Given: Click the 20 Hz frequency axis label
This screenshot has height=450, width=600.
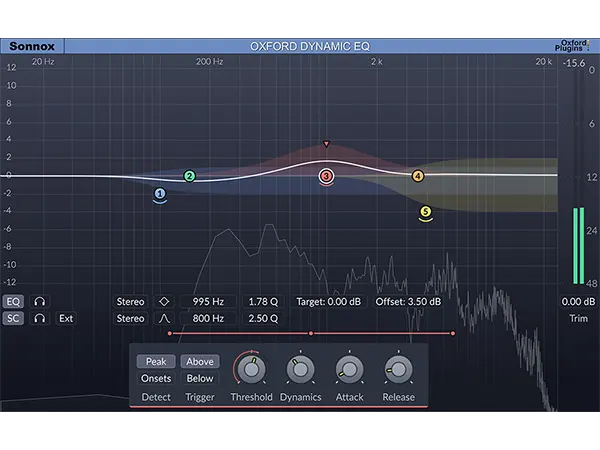Looking at the screenshot, I should coord(43,62).
